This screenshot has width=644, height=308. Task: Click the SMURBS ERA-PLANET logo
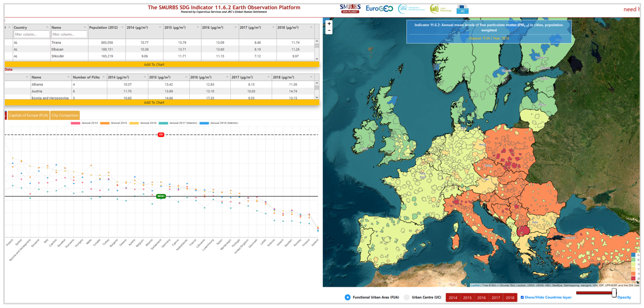point(350,9)
